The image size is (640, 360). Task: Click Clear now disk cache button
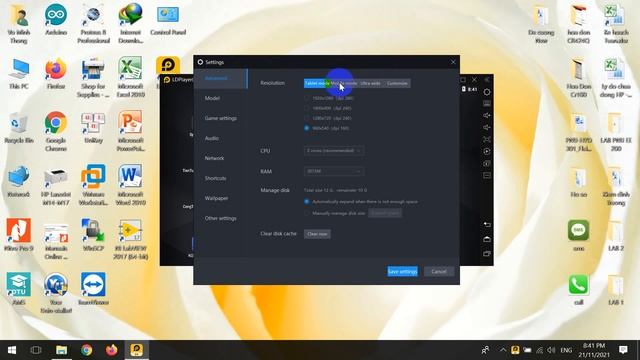coord(317,234)
